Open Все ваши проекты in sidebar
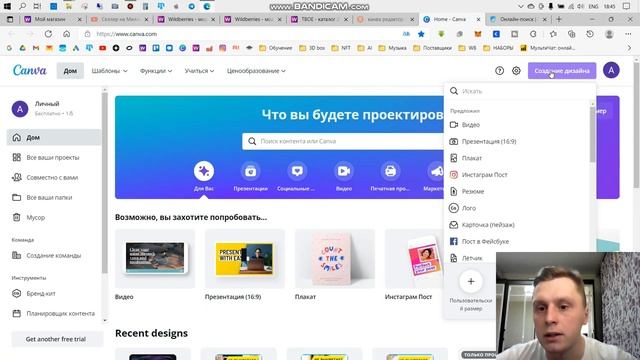Image resolution: width=640 pixels, height=360 pixels. click(x=54, y=157)
